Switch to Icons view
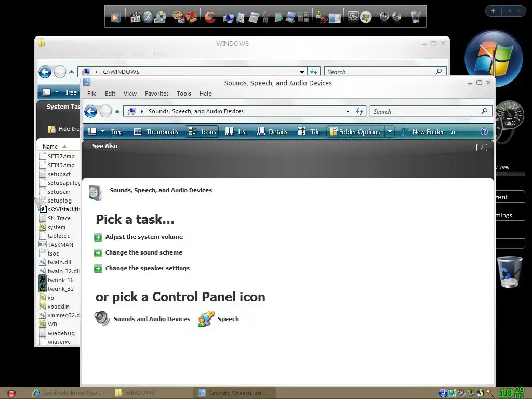This screenshot has width=532, height=399. pyautogui.click(x=202, y=131)
